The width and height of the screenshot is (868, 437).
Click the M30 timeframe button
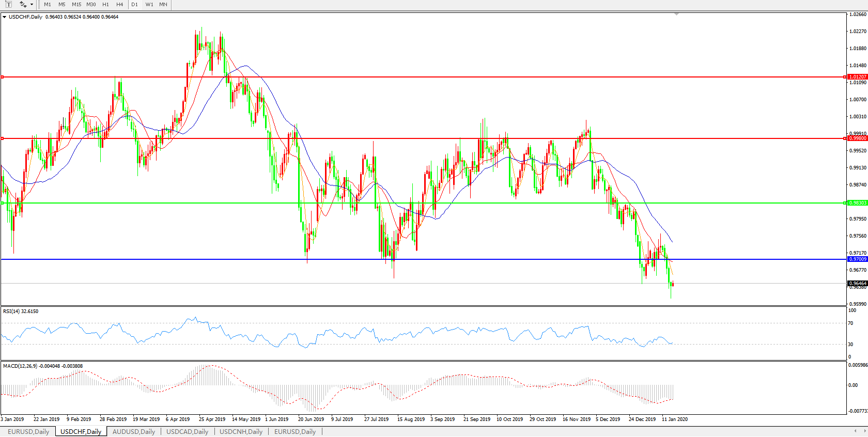point(91,5)
